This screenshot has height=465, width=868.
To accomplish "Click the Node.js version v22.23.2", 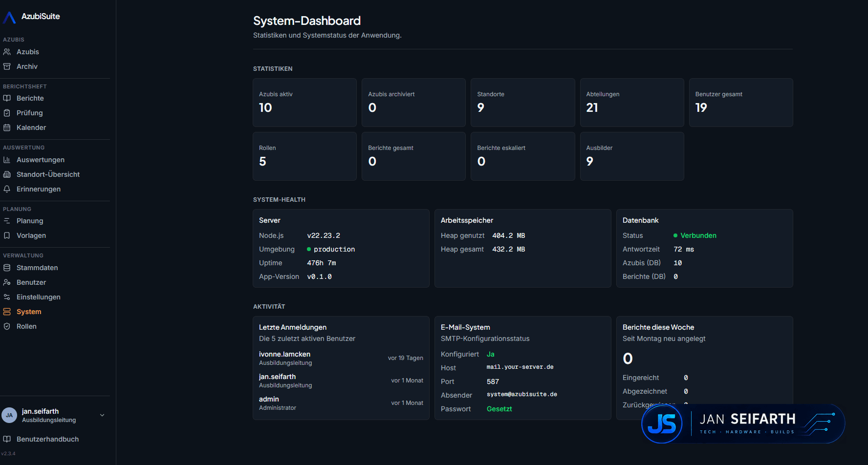I will coord(324,235).
